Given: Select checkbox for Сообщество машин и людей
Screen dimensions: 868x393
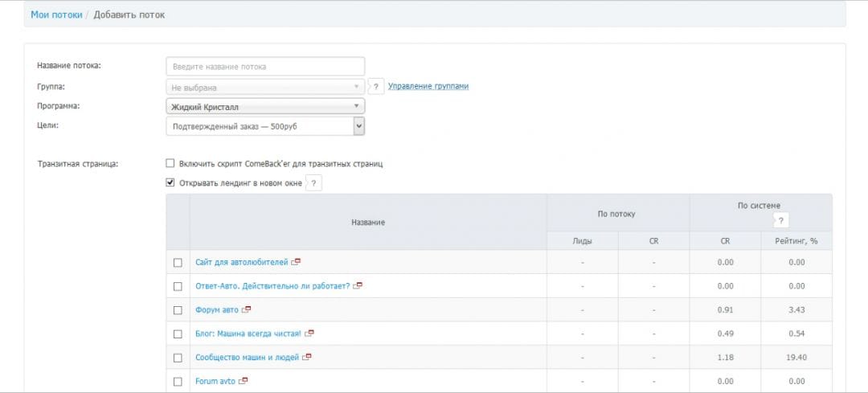Looking at the screenshot, I should coord(178,358).
